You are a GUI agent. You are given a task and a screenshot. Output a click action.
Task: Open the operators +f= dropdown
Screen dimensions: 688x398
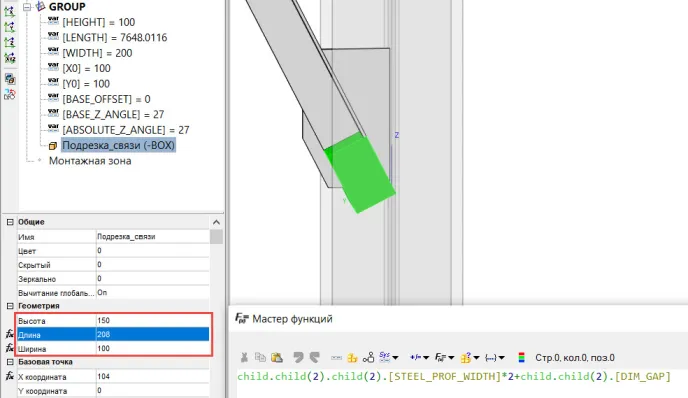(x=419, y=358)
